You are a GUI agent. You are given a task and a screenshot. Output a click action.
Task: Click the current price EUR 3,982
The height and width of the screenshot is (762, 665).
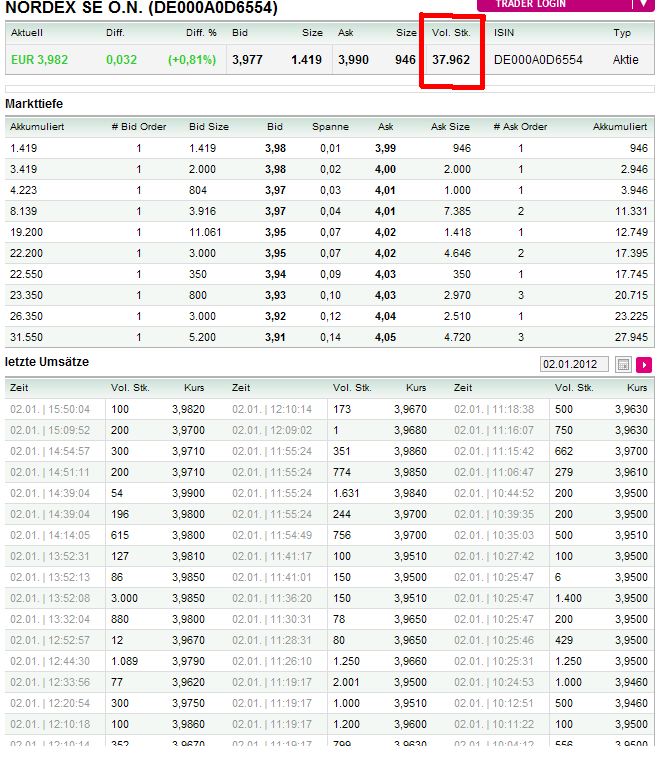[x=39, y=60]
